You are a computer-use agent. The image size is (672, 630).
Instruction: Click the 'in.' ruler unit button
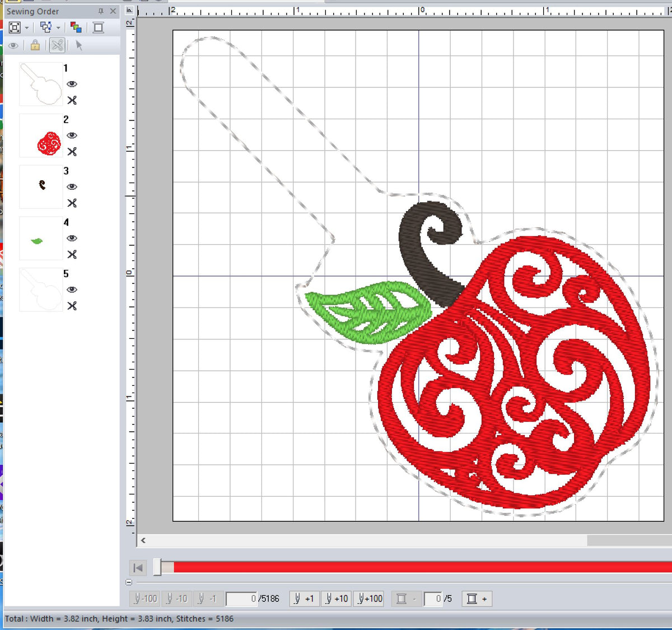(129, 11)
